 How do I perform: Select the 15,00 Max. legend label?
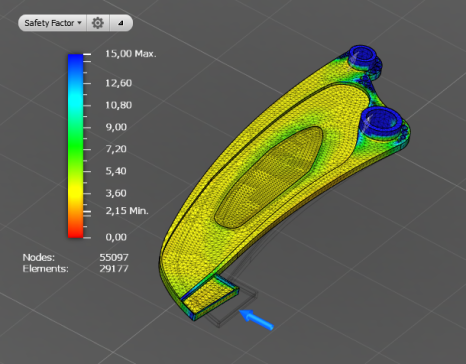point(131,54)
